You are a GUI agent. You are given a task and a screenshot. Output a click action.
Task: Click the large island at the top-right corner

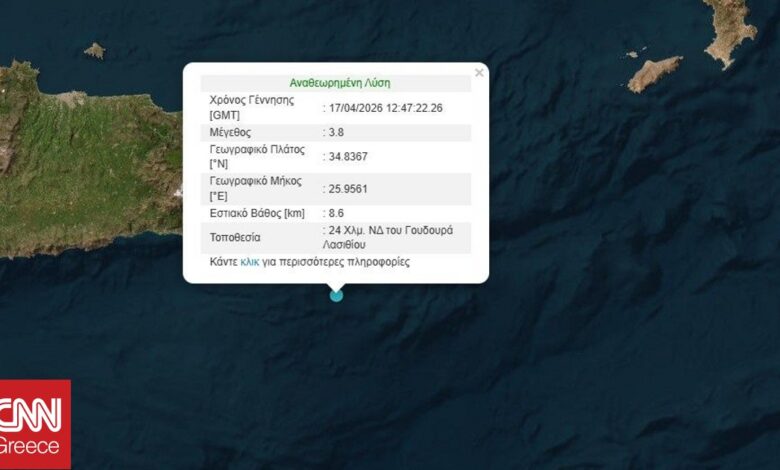[x=729, y=32]
